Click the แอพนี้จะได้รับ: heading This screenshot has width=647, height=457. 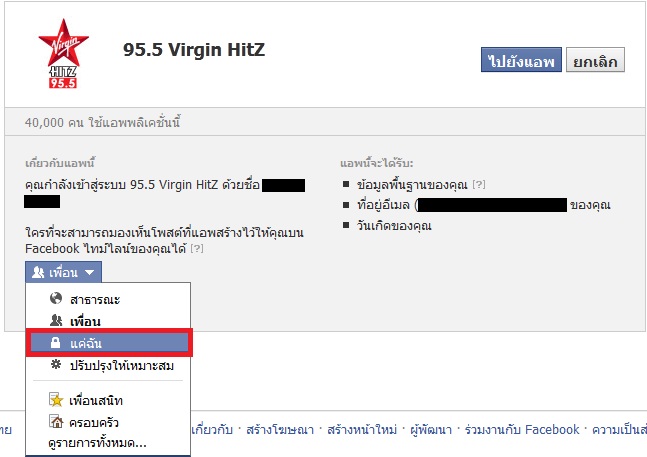pyautogui.click(x=377, y=163)
